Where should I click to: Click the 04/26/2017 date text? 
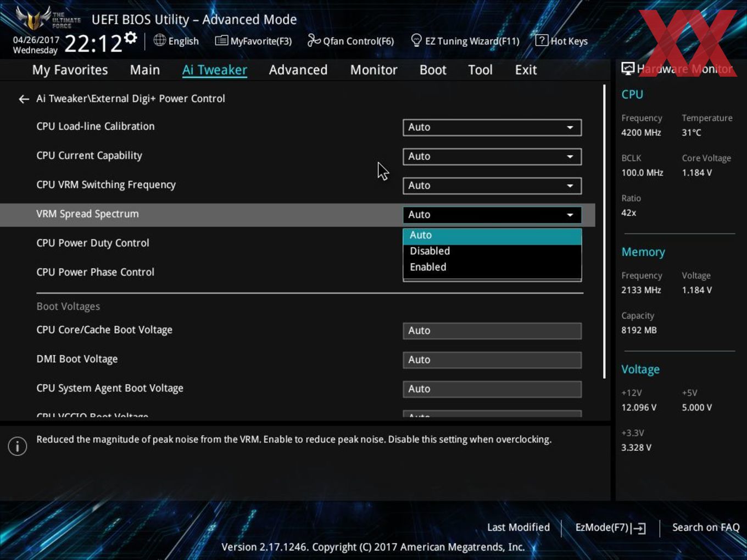pos(36,40)
